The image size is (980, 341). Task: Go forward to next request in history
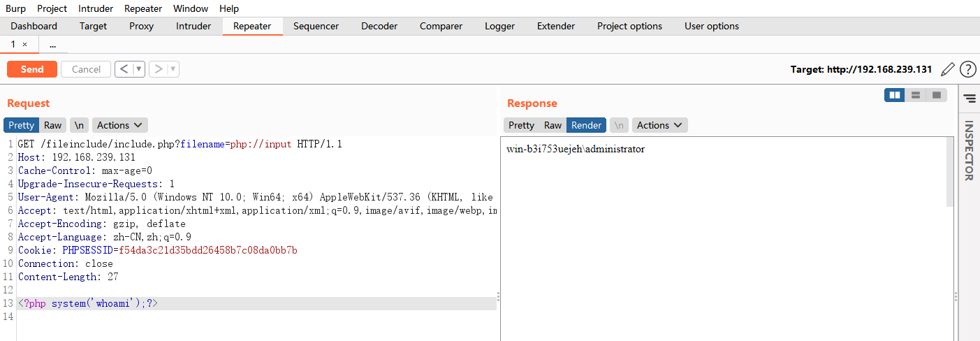click(159, 69)
